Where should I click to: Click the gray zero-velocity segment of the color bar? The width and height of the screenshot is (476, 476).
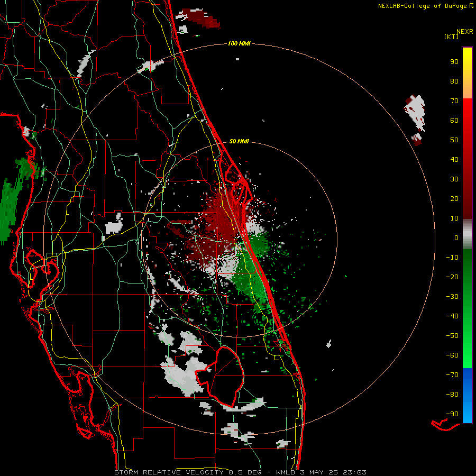pos(467,234)
